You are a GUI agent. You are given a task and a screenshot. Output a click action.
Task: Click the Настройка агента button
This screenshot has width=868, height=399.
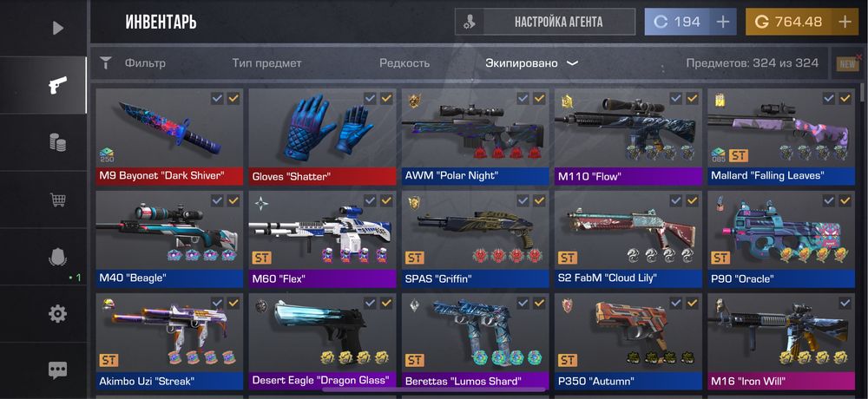545,23
